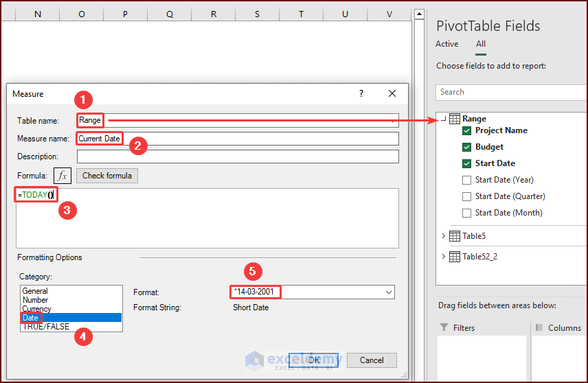Select column O header
This screenshot has height=383, width=588.
[x=81, y=14]
